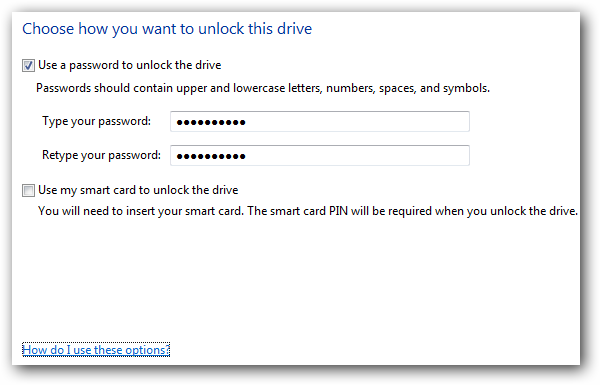Screen dimensions: 600x385
Task: Click masked dots in the retype field
Action: click(x=211, y=156)
